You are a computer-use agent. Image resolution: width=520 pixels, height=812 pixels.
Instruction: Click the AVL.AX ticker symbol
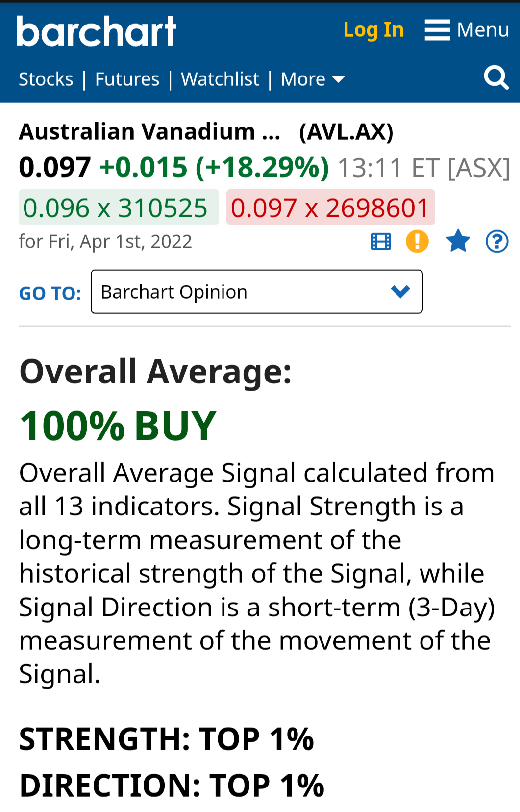point(346,131)
